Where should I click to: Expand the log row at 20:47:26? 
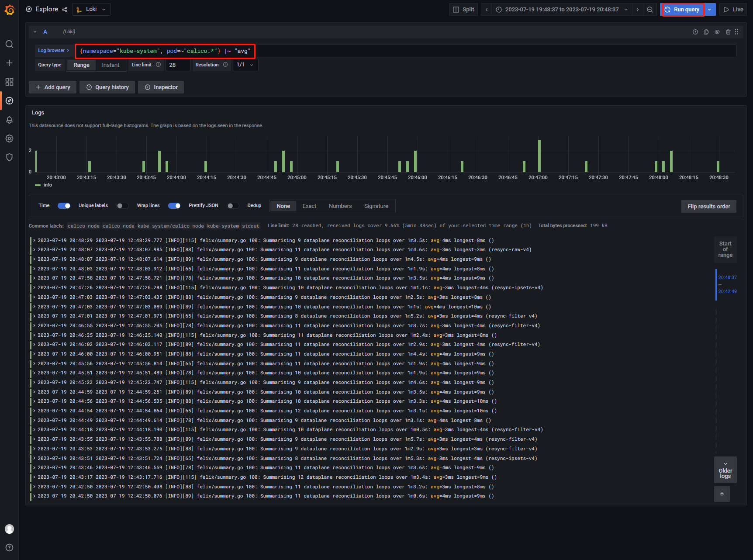pos(35,288)
